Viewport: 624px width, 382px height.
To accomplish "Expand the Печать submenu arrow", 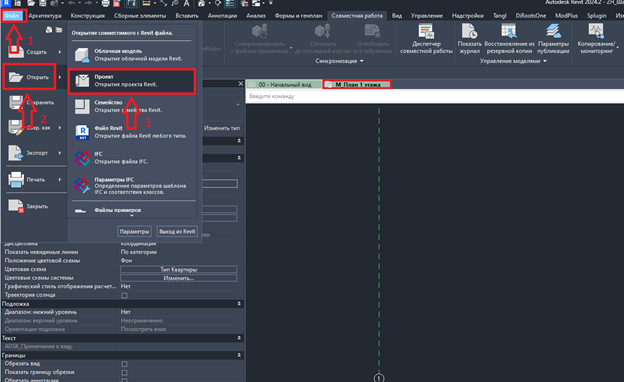I will 60,179.
